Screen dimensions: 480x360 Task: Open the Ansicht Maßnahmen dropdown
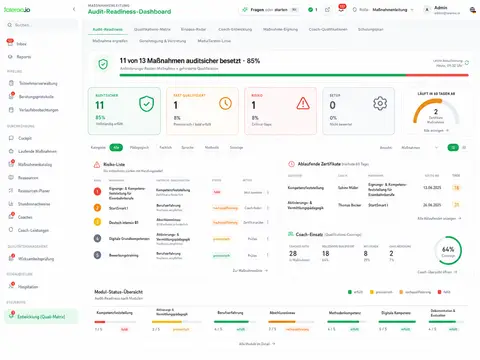pyautogui.click(x=419, y=147)
